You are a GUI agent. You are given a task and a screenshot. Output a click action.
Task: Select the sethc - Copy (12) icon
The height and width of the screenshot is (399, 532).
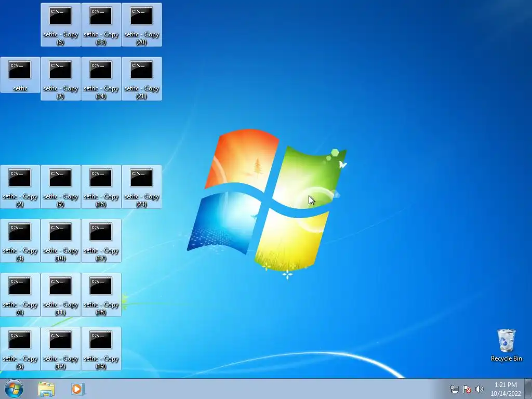pyautogui.click(x=60, y=349)
